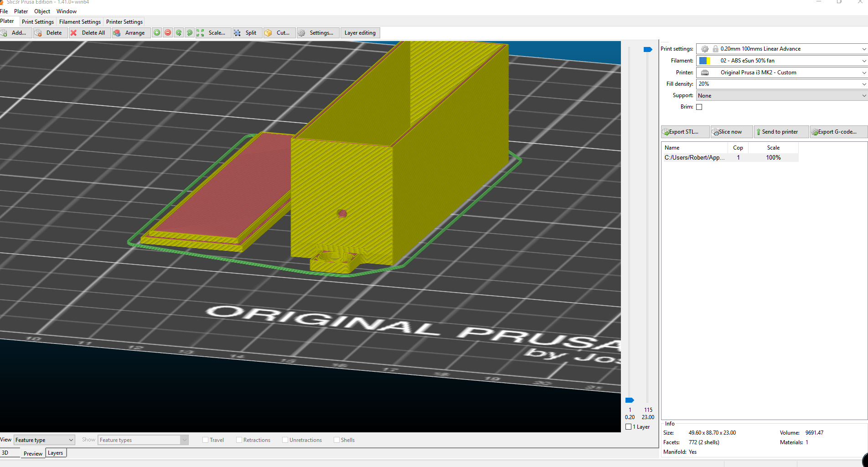Click the Size value 49.60 x 88.70 x 23.00
The width and height of the screenshot is (868, 467).
point(712,433)
